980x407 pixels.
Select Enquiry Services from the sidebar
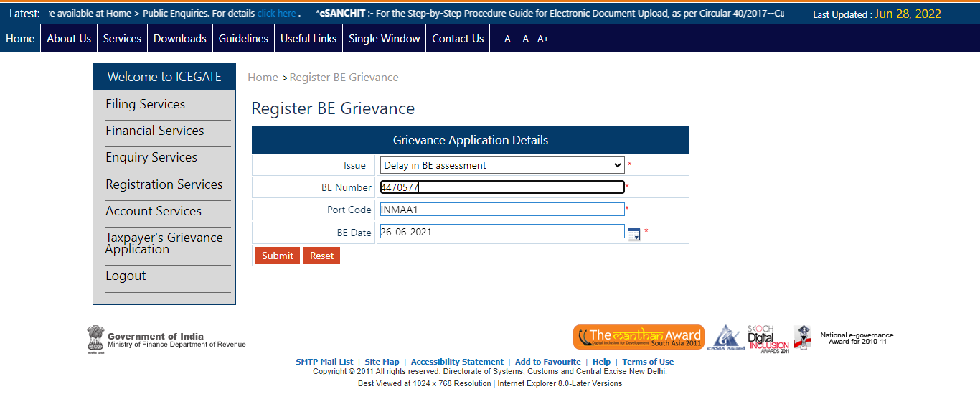[x=151, y=157]
